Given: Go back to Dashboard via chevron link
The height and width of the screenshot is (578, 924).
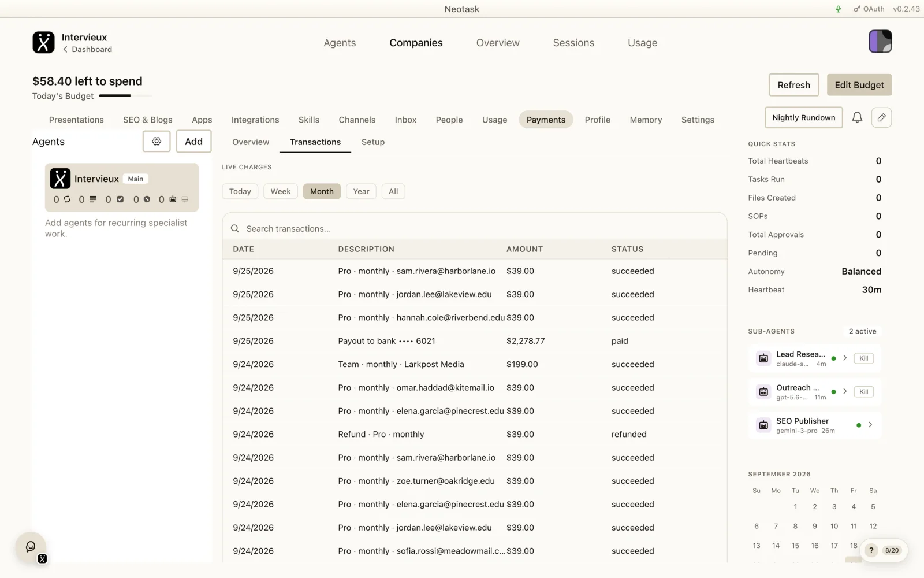Looking at the screenshot, I should [x=88, y=50].
